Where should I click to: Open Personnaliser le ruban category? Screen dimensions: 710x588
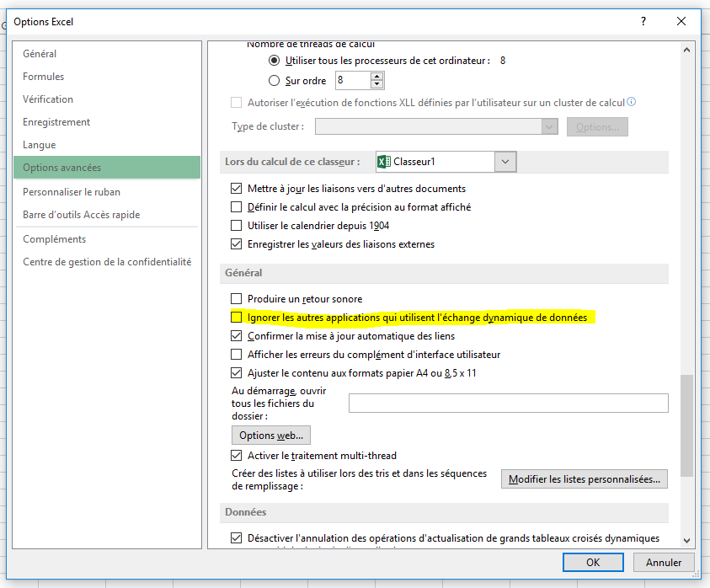click(x=107, y=192)
